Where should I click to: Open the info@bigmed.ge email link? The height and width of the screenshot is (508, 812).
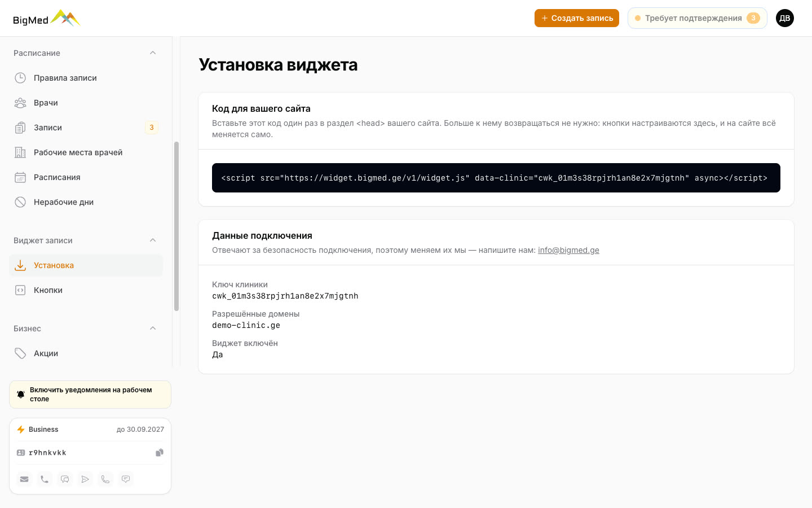tap(568, 250)
